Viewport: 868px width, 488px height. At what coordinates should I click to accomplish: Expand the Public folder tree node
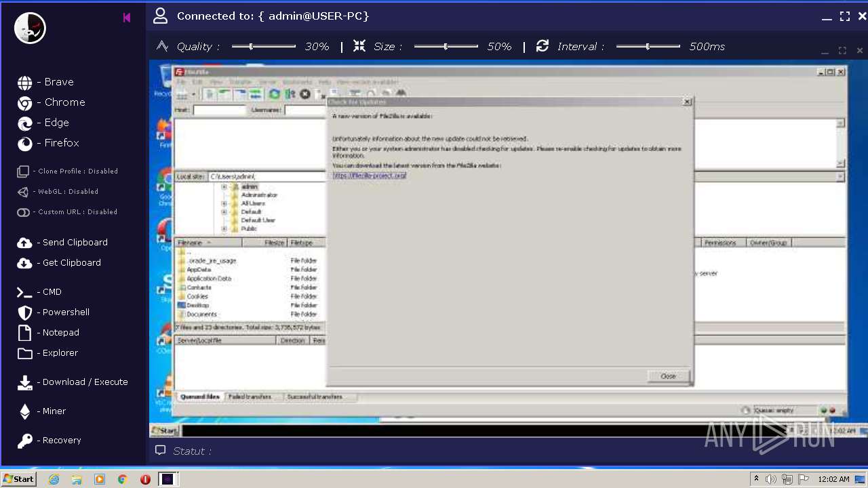click(x=224, y=228)
